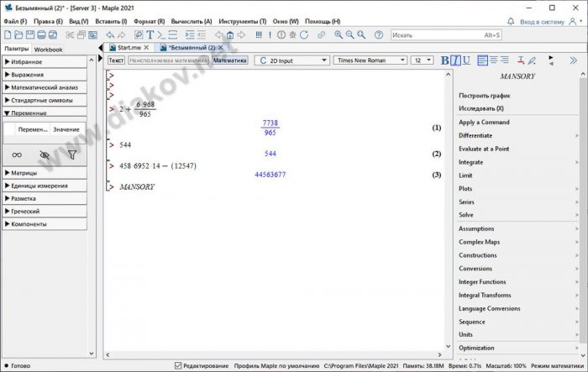Click in the Искать search field
The image size is (588, 372).
pos(446,35)
